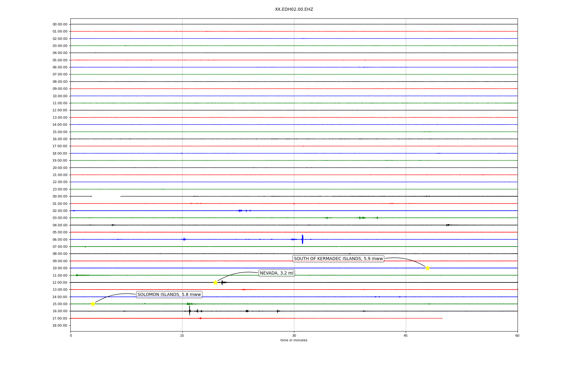Click the green event cluster on 03:00:00 trace

(362, 218)
